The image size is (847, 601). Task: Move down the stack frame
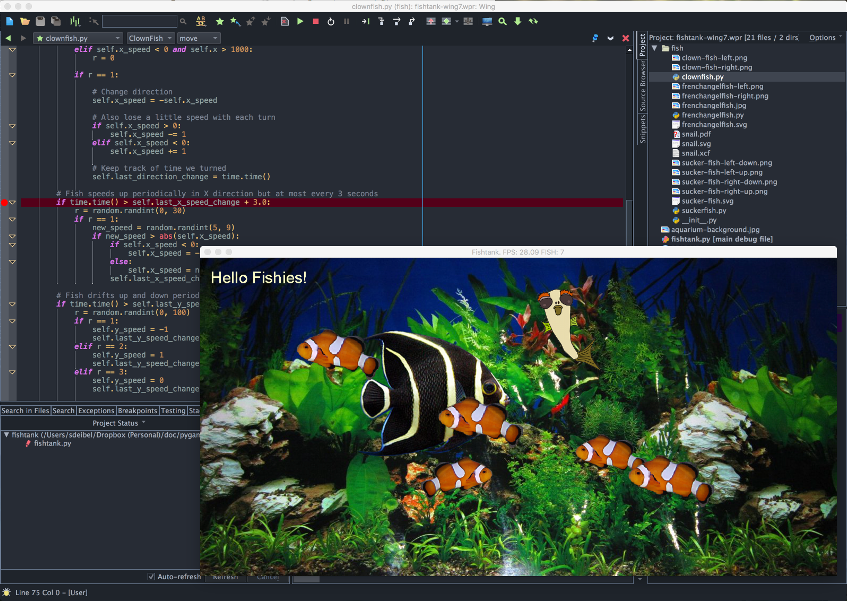click(446, 22)
